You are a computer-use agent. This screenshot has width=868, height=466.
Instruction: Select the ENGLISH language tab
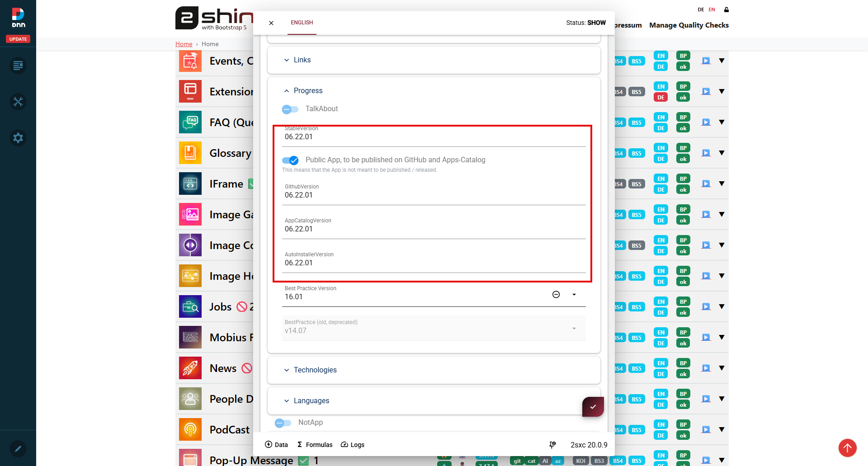coord(302,23)
